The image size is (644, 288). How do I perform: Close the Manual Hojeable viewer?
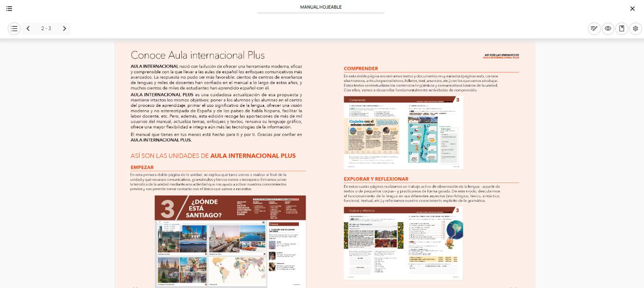pyautogui.click(x=632, y=9)
